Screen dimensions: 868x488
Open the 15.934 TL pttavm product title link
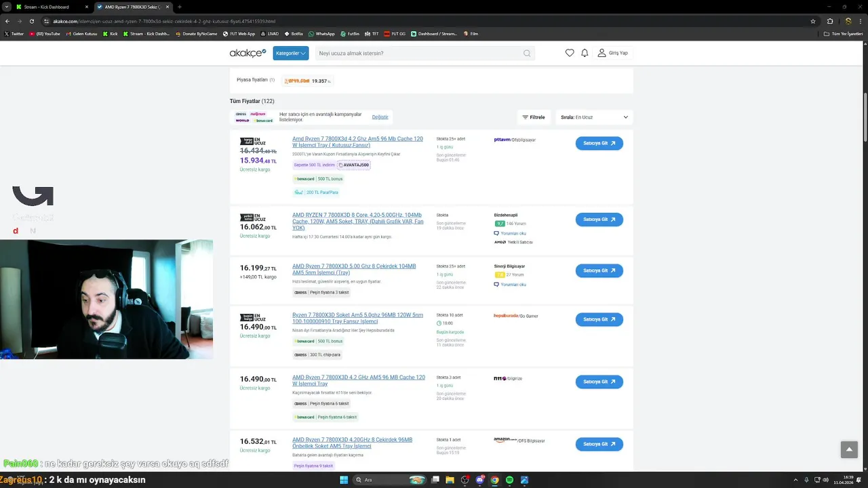pyautogui.click(x=357, y=142)
